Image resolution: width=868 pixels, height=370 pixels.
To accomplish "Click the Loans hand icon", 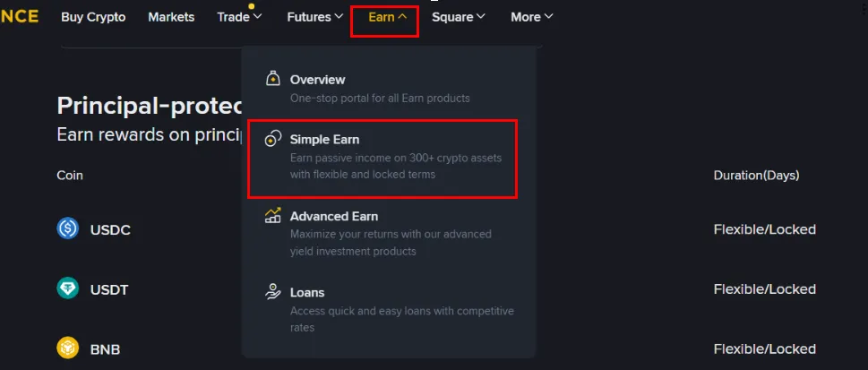I will tap(273, 292).
